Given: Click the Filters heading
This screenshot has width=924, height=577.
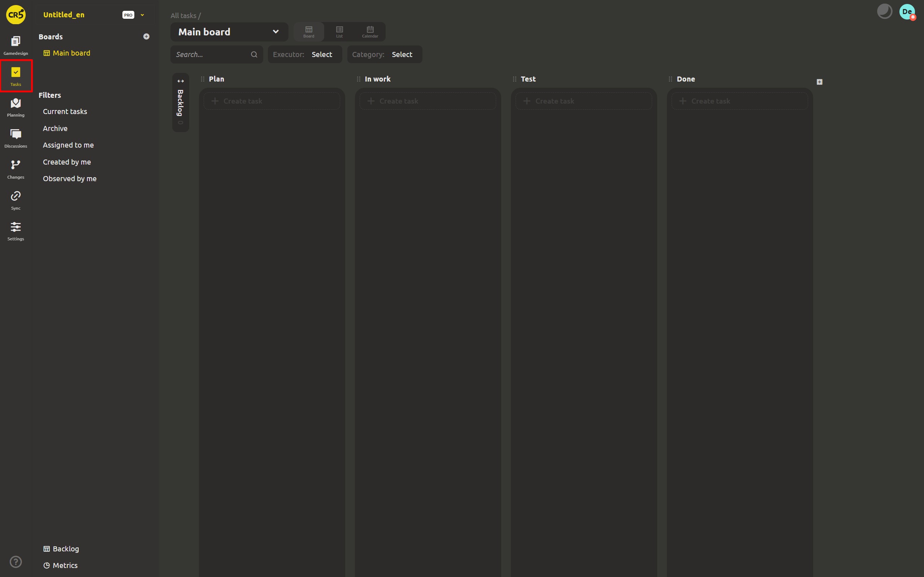Looking at the screenshot, I should pos(49,95).
